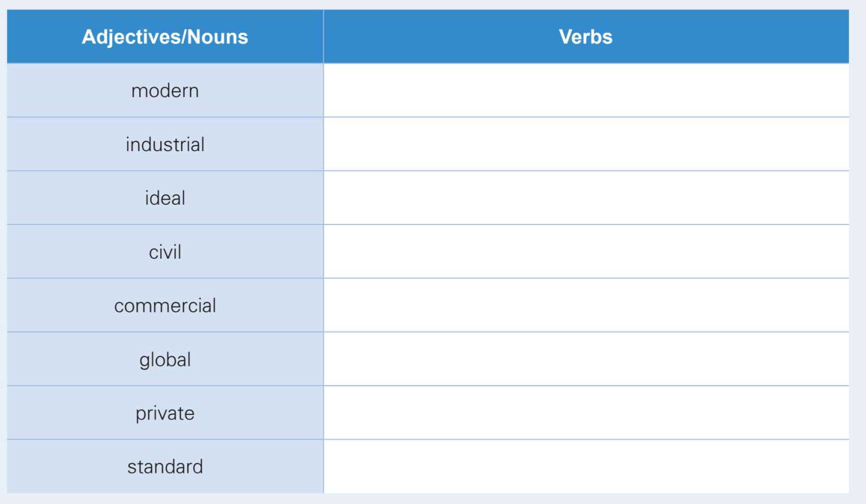Click the Adjectives/Nouns column header
Image resolution: width=866 pixels, height=504 pixels.
coord(165,37)
